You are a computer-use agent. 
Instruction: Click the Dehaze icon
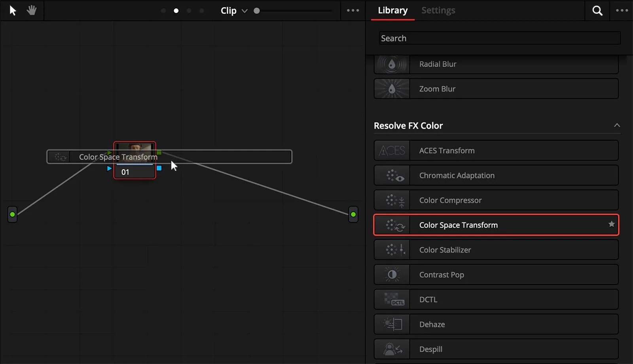tap(392, 324)
